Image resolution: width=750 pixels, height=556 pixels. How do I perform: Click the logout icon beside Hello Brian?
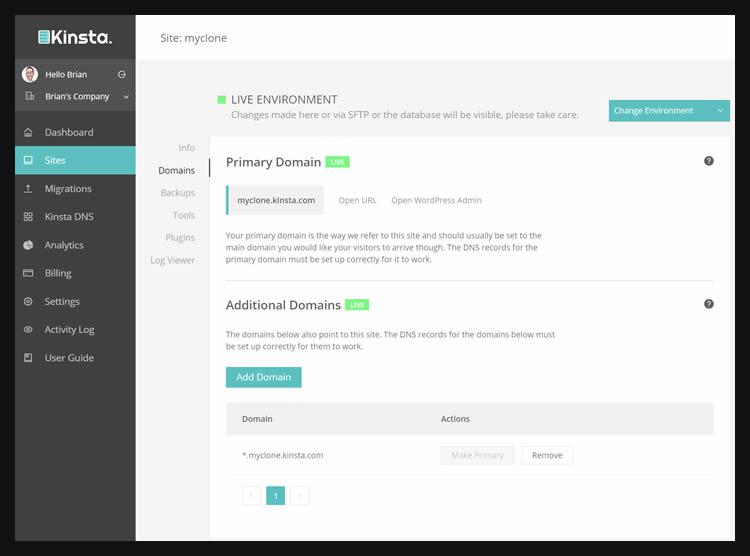point(122,74)
